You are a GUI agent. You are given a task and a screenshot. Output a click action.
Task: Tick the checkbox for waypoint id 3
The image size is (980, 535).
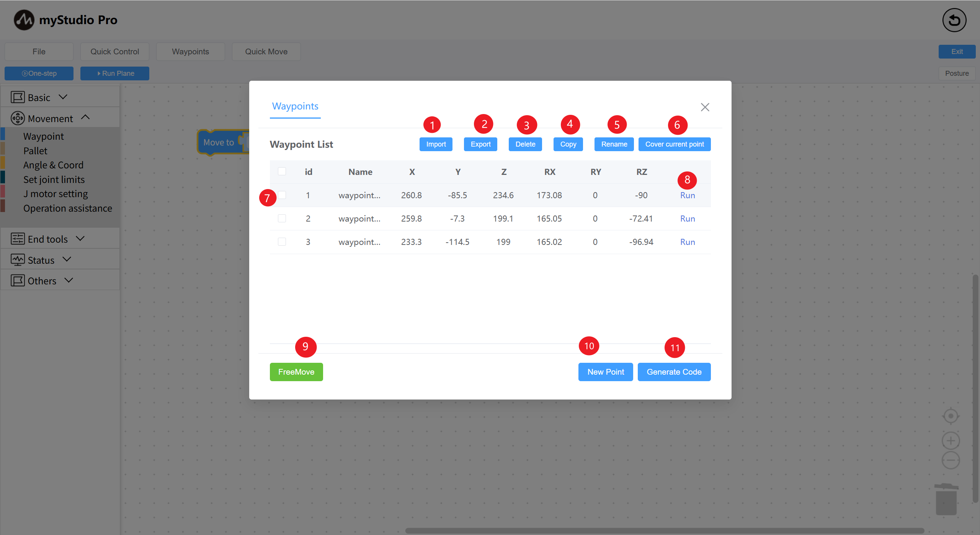tap(282, 242)
